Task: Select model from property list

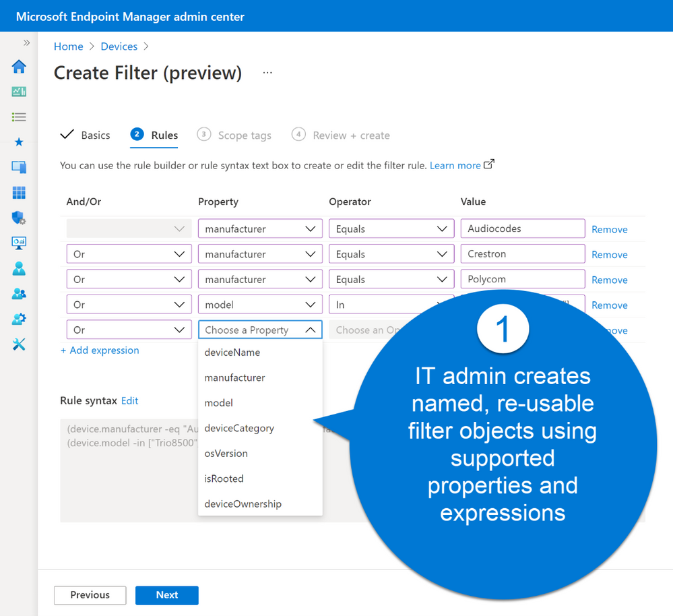Action: click(x=260, y=403)
